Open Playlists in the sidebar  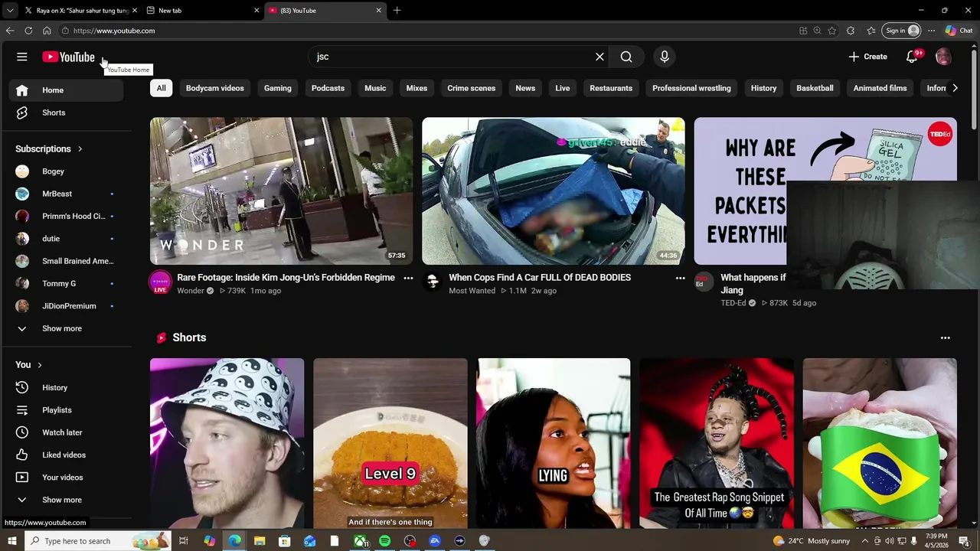coord(67,410)
